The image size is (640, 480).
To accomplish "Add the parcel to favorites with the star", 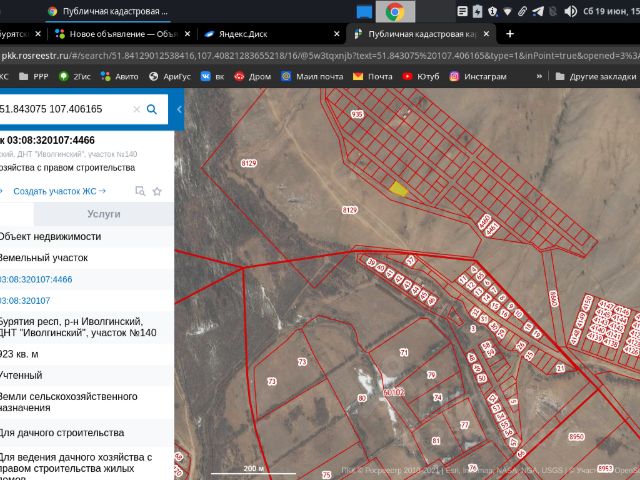I will point(157,190).
